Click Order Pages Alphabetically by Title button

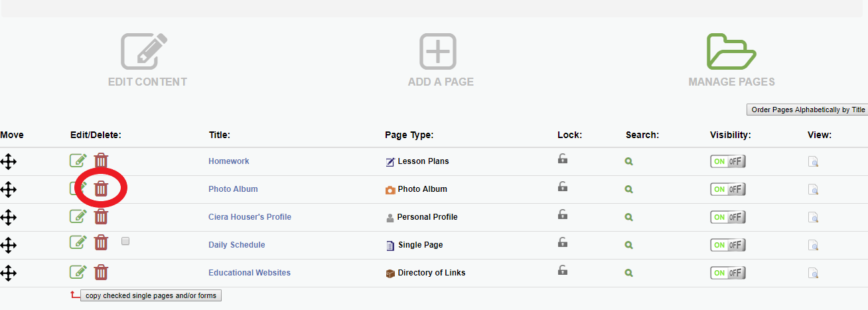(808, 110)
